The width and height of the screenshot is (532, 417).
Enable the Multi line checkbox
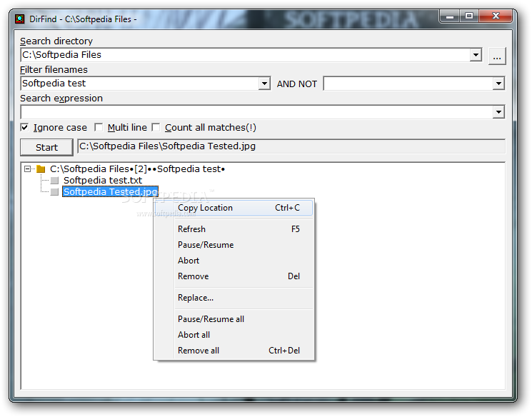tap(99, 128)
